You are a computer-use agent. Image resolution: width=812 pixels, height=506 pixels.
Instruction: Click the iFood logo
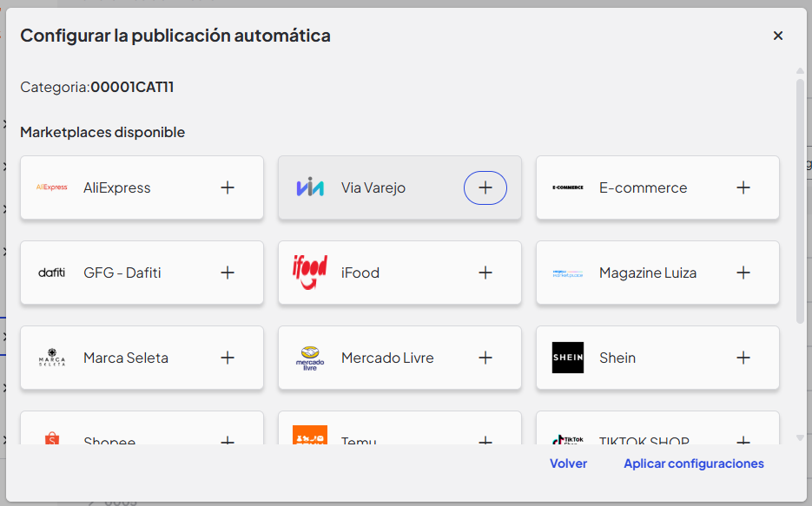[x=310, y=273]
